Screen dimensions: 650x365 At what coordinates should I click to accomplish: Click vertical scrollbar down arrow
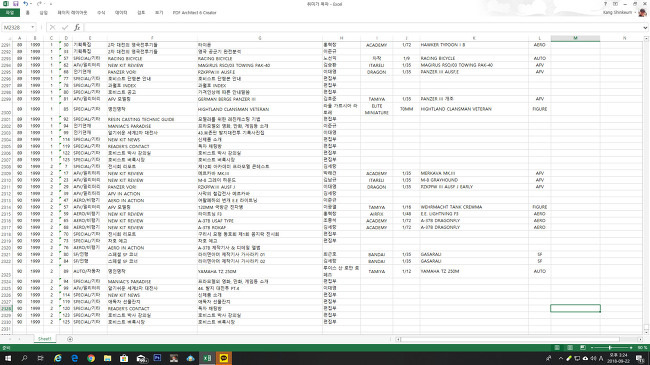coord(646,332)
